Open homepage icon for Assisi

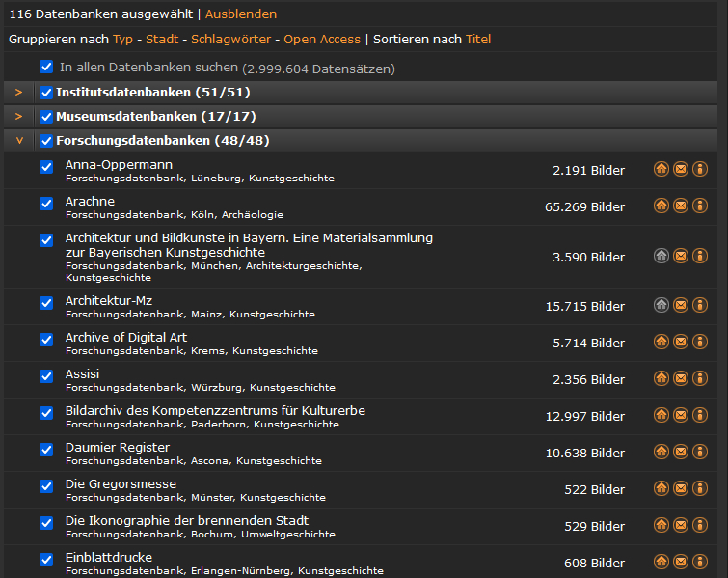click(661, 378)
